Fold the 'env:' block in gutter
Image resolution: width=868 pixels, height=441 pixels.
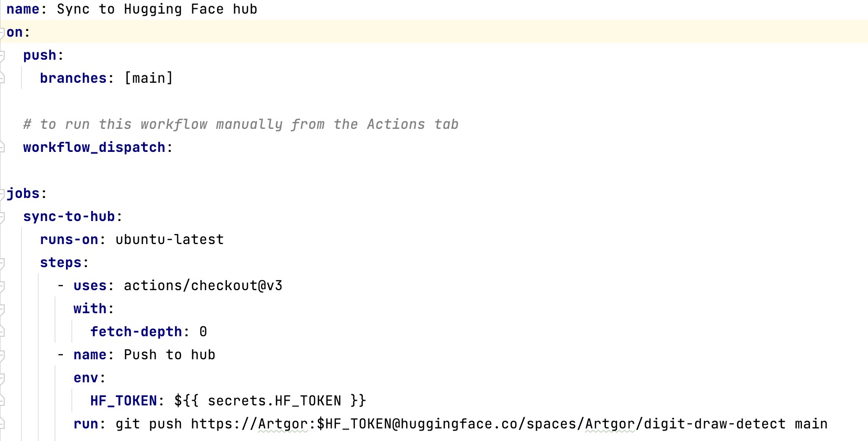pyautogui.click(x=3, y=378)
